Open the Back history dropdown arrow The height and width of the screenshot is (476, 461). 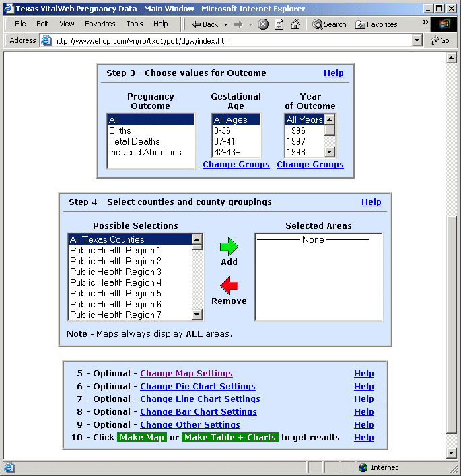tap(226, 24)
